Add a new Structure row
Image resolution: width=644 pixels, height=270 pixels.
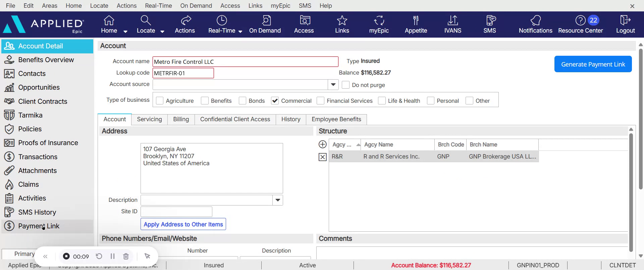click(x=322, y=144)
